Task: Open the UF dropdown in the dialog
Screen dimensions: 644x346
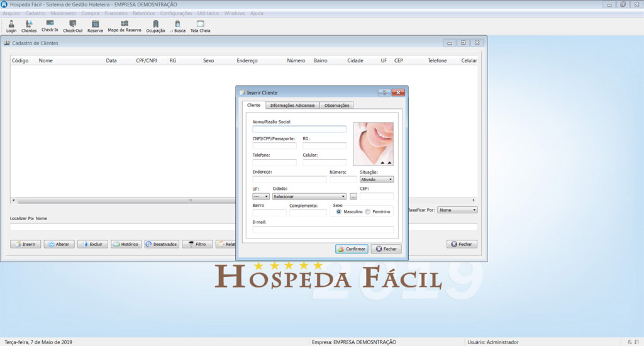Action: click(x=261, y=197)
